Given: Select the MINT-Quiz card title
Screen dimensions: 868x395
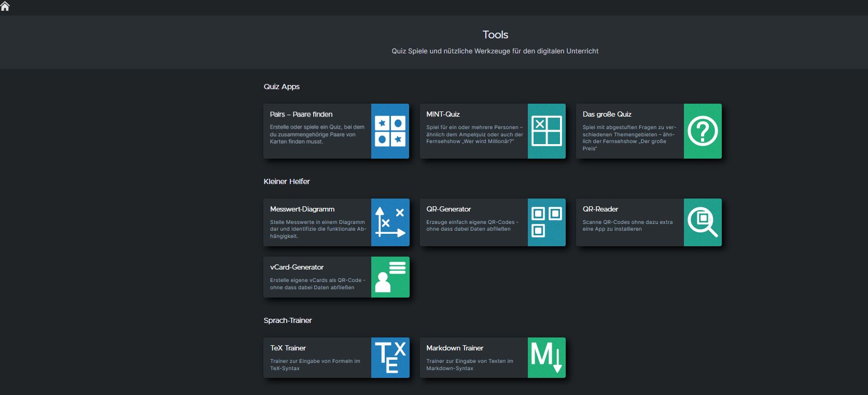Looking at the screenshot, I should coord(443,115).
